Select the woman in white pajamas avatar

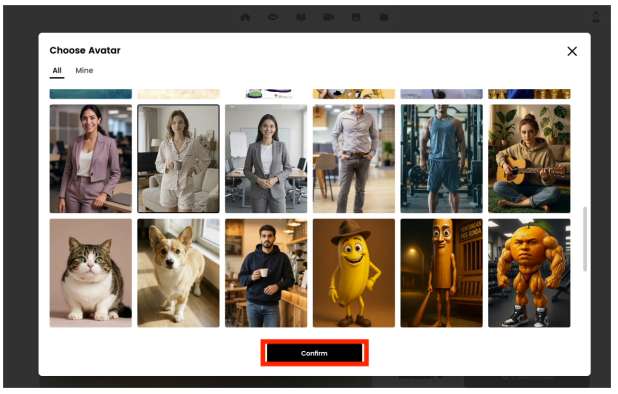pos(179,158)
